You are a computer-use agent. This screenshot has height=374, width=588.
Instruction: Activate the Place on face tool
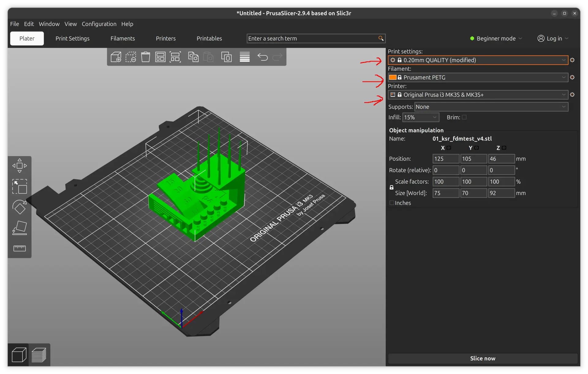(19, 227)
